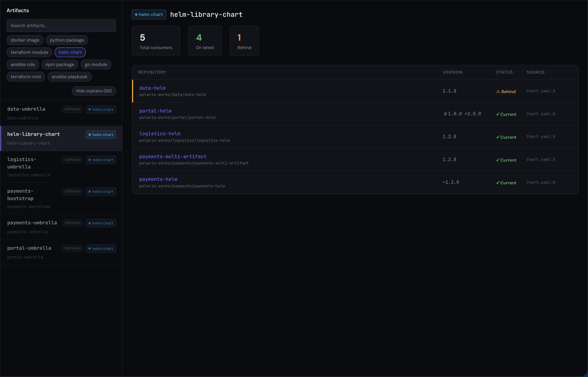
Task: Toggle the ansible role filter chip
Action: point(23,65)
